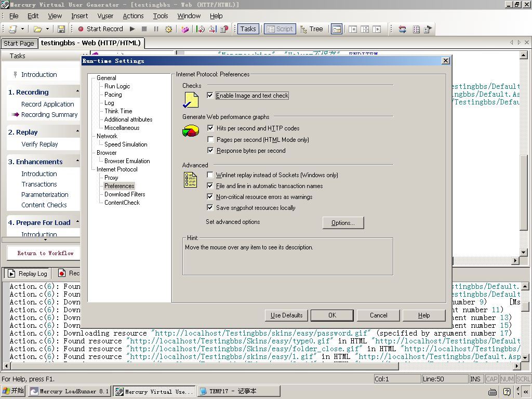This screenshot has width=532, height=399.
Task: Collapse the 3. Enhancements task section
Action: point(77,161)
